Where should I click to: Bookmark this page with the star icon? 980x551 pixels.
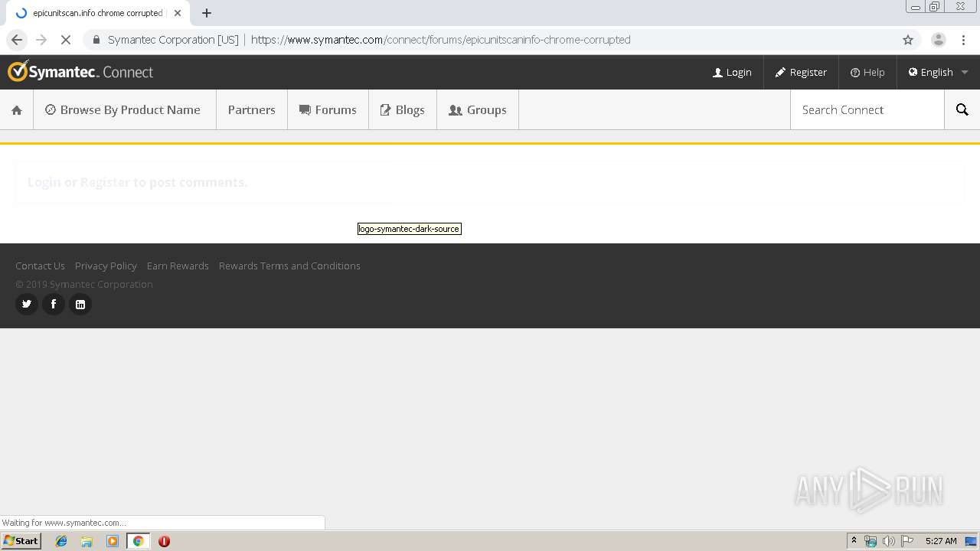click(x=908, y=40)
